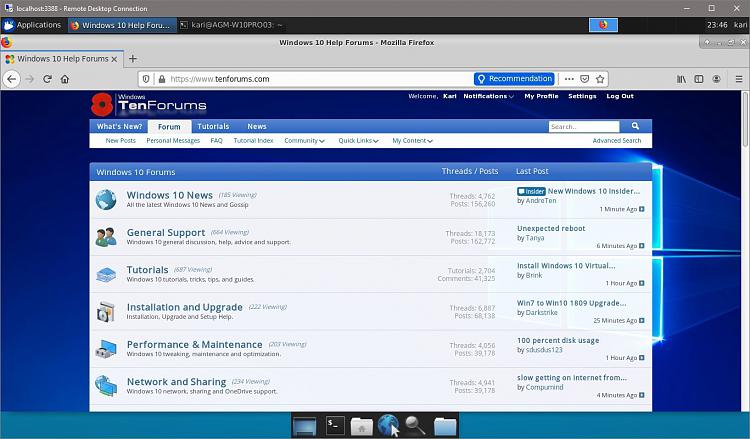Open the magnifier search app in the dock
The image size is (750, 439).
click(415, 425)
